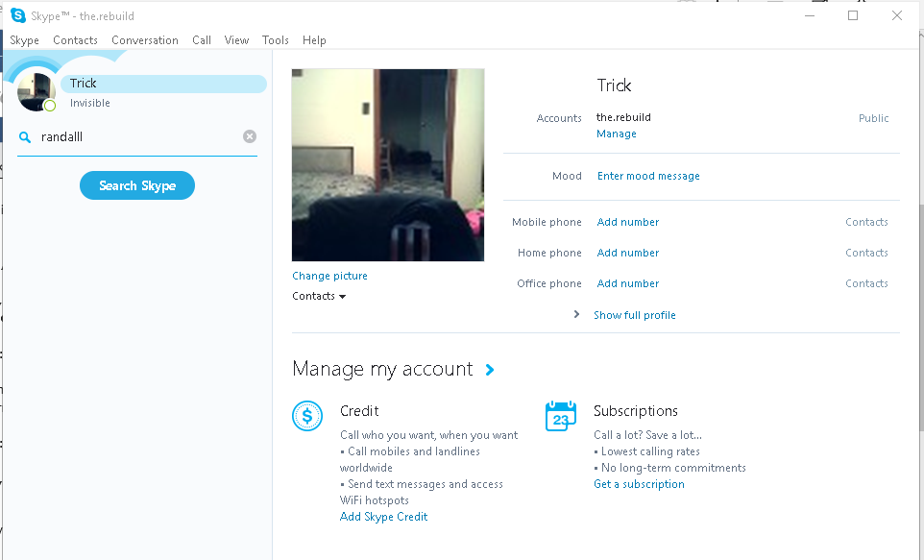
Task: Add a number for Home phone
Action: 628,253
